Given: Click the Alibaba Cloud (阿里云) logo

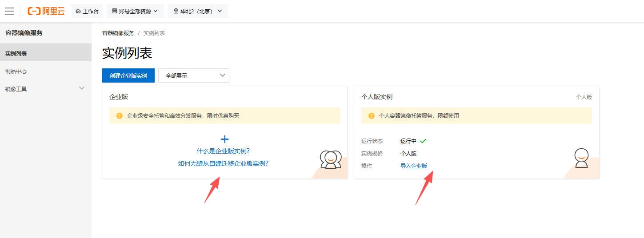Looking at the screenshot, I should coord(46,11).
